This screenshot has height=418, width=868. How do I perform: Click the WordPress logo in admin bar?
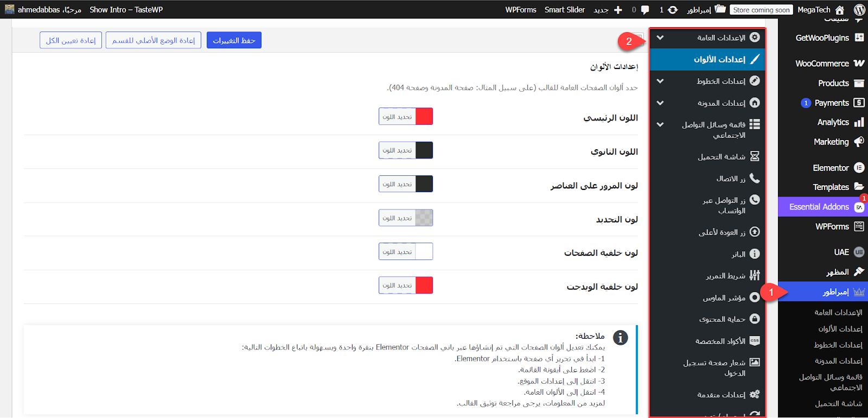[859, 9]
